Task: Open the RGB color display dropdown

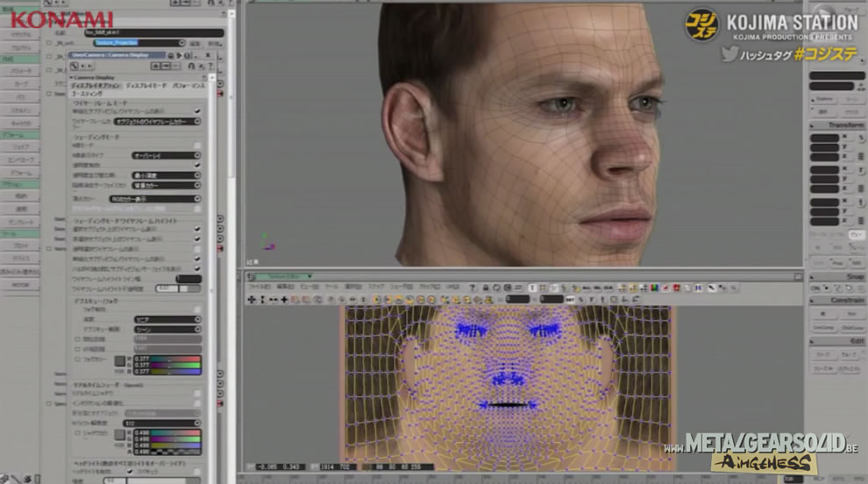Action: point(155,199)
